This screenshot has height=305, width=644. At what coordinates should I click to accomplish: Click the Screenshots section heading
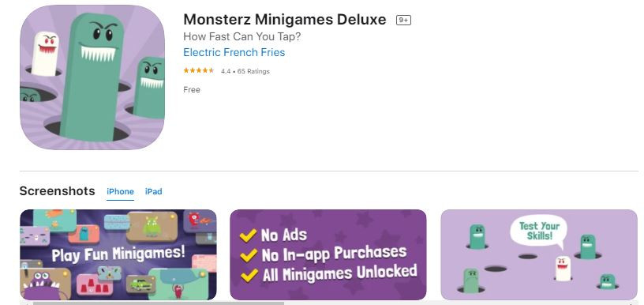57,191
